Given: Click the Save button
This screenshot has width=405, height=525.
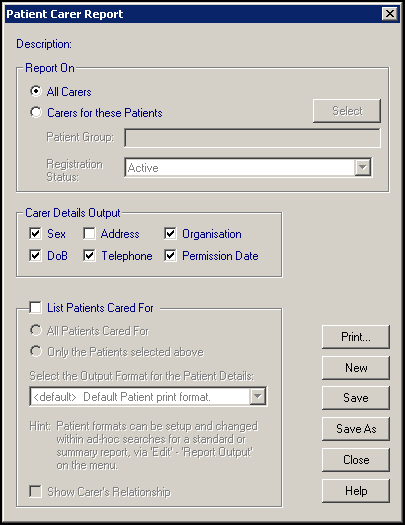Looking at the screenshot, I should (x=356, y=398).
